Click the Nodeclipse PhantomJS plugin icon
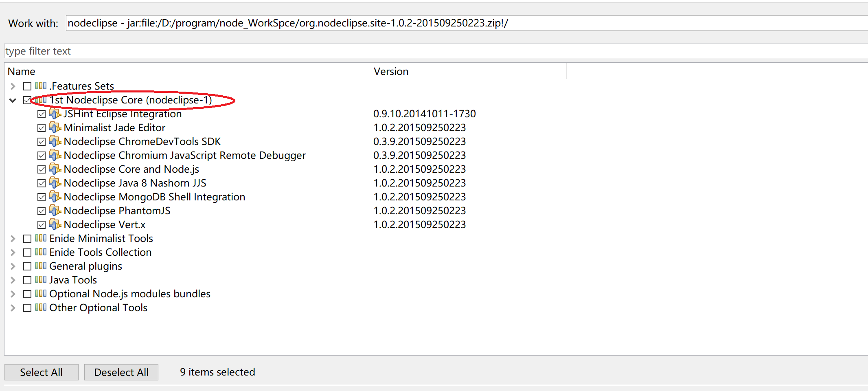The width and height of the screenshot is (868, 391). 56,211
